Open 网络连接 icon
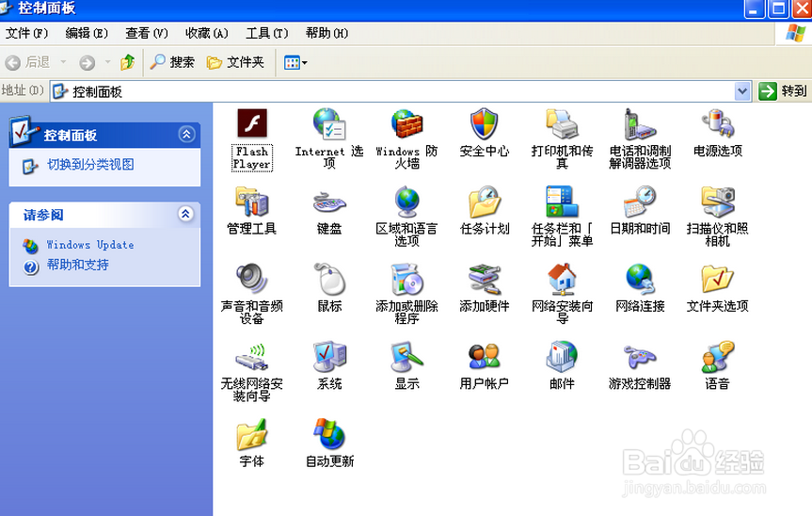The image size is (812, 516). click(640, 280)
